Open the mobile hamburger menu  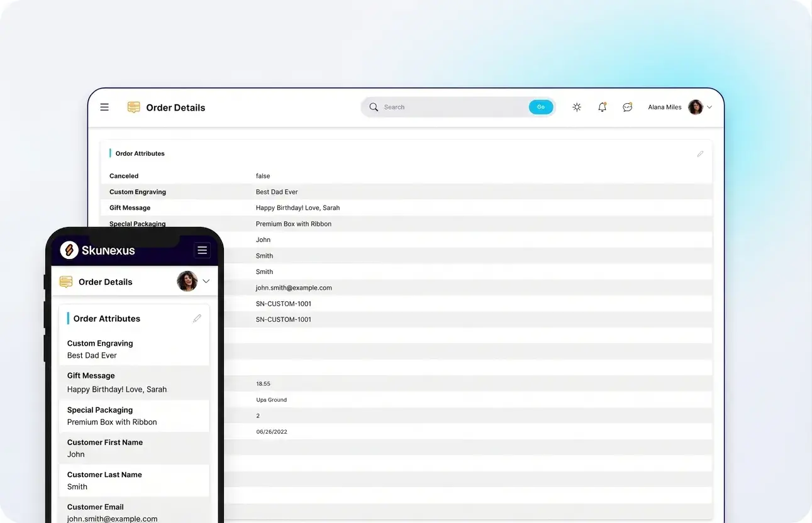tap(202, 250)
